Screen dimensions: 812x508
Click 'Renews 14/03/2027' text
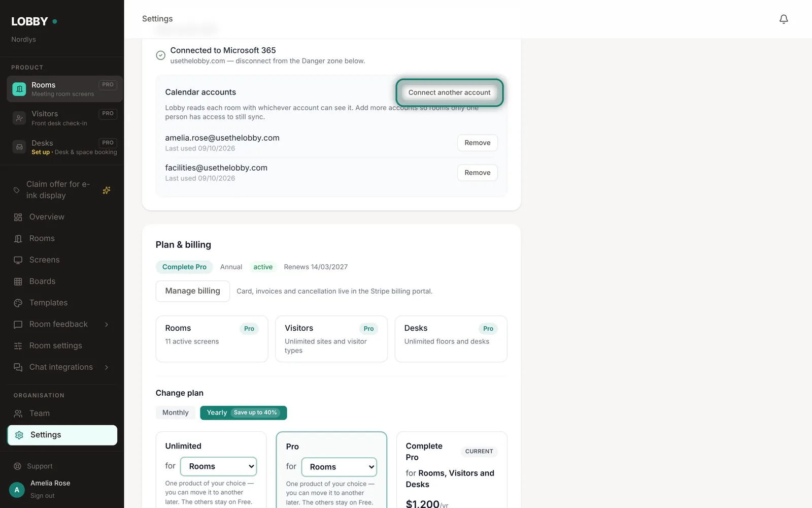pos(316,267)
